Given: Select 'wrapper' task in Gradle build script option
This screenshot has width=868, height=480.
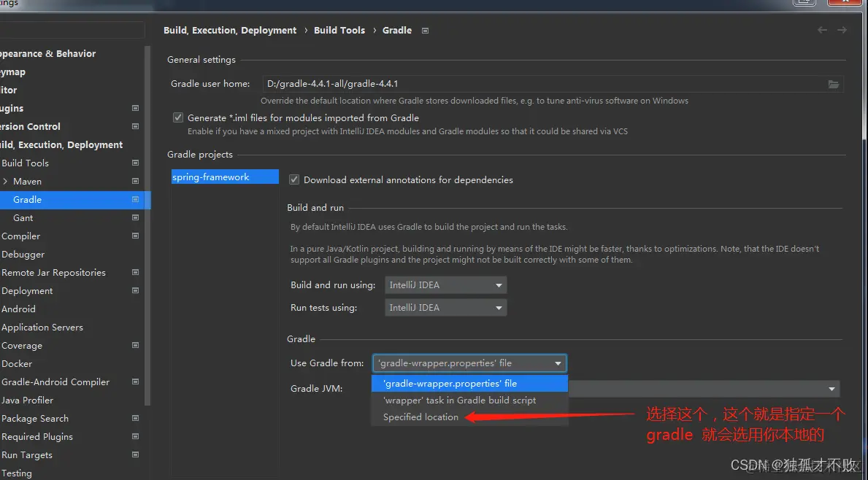Looking at the screenshot, I should pyautogui.click(x=459, y=400).
